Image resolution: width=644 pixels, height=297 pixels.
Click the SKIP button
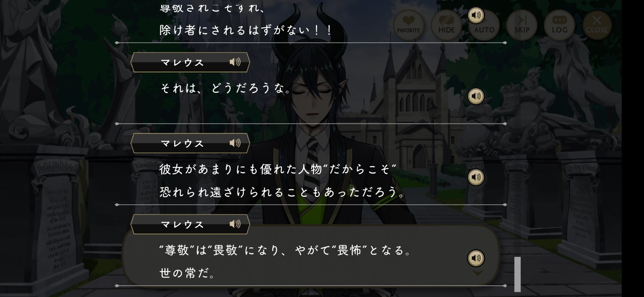(x=522, y=25)
